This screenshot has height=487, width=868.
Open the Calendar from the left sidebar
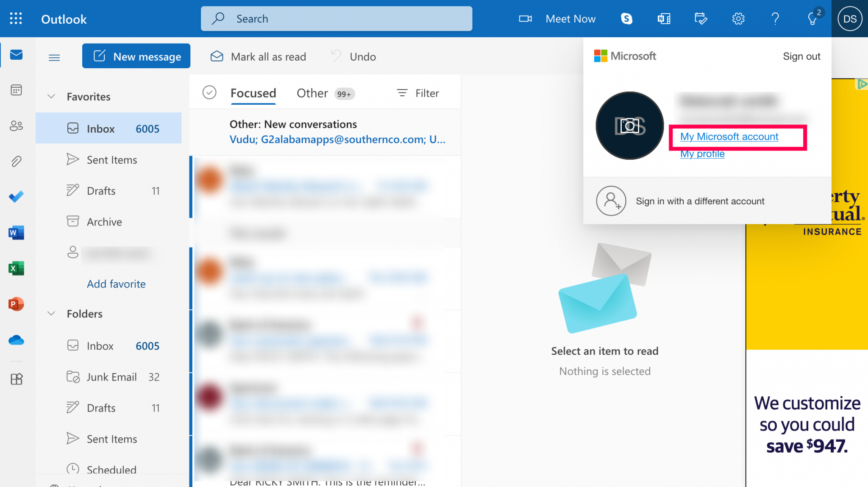pyautogui.click(x=16, y=90)
